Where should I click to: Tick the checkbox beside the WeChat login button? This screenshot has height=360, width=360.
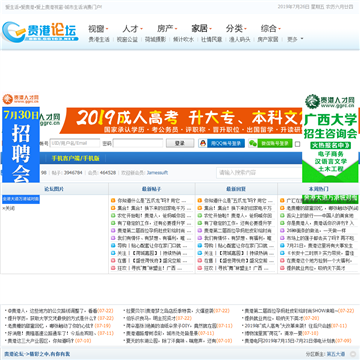click(298, 144)
